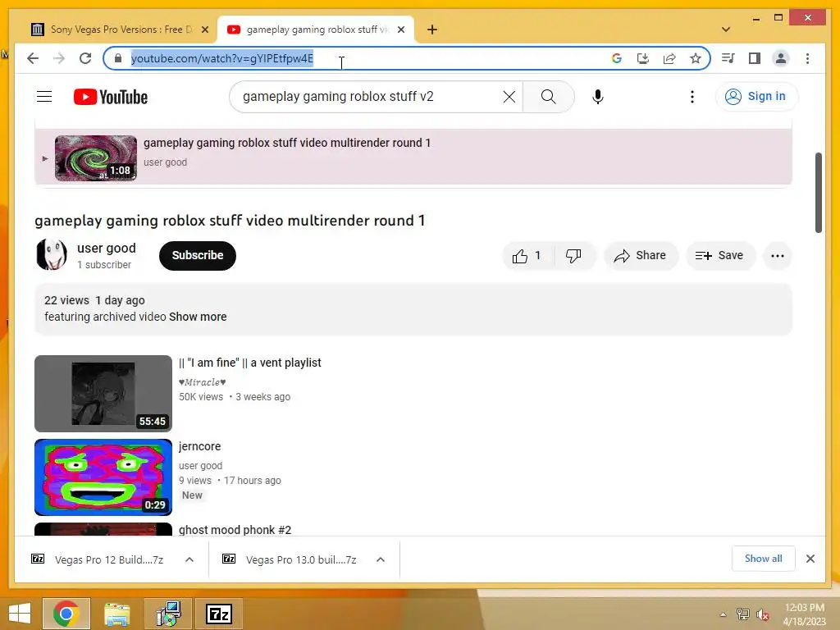
Task: Click Show more in the description
Action: (x=198, y=317)
